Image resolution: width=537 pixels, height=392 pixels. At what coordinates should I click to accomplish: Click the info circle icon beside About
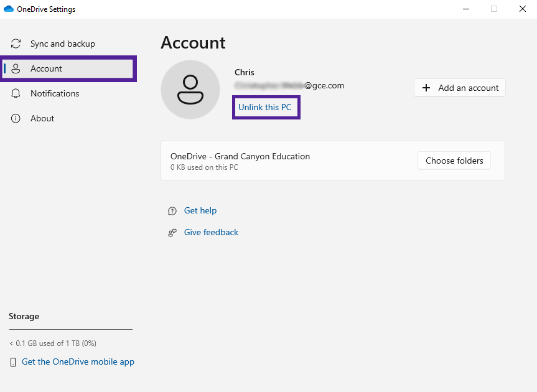tap(16, 118)
